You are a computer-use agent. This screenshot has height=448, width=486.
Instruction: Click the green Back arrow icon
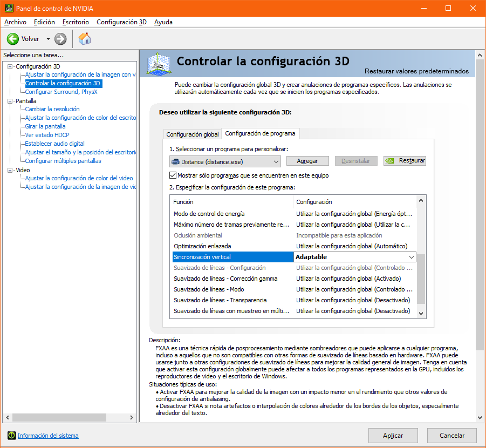13,39
